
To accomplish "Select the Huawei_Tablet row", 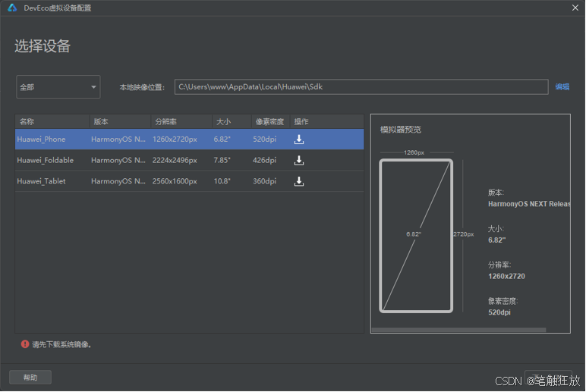I will click(x=190, y=181).
